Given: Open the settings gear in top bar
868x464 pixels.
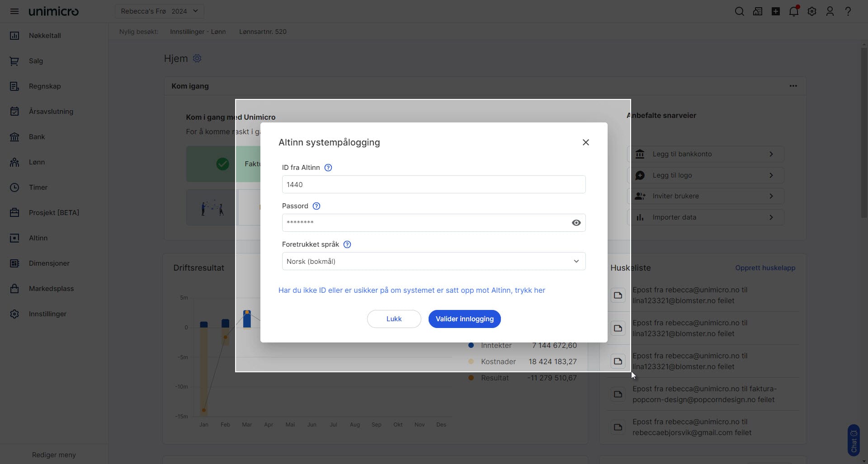Looking at the screenshot, I should click(812, 11).
